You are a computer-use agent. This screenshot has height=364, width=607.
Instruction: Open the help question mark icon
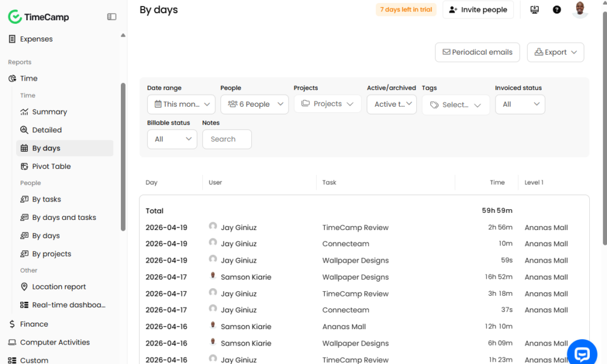coord(557,9)
